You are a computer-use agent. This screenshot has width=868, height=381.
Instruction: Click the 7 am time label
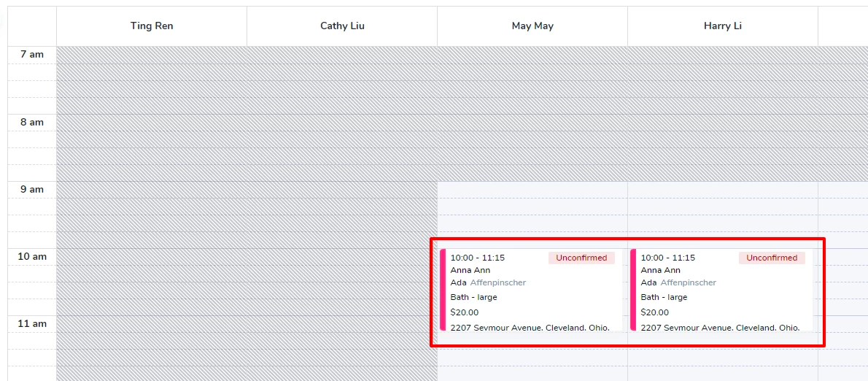(31, 55)
